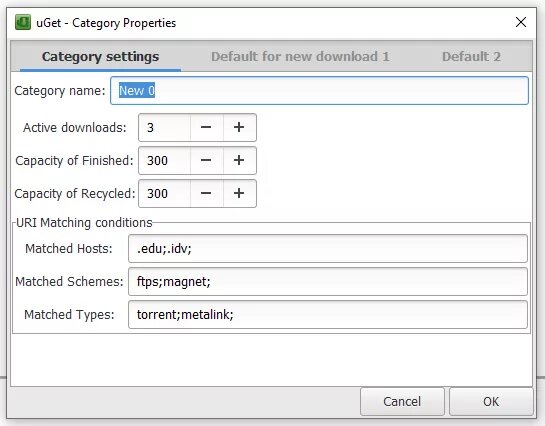The image size is (545, 426).
Task: Increase Capacity of Recycled value
Action: click(239, 194)
